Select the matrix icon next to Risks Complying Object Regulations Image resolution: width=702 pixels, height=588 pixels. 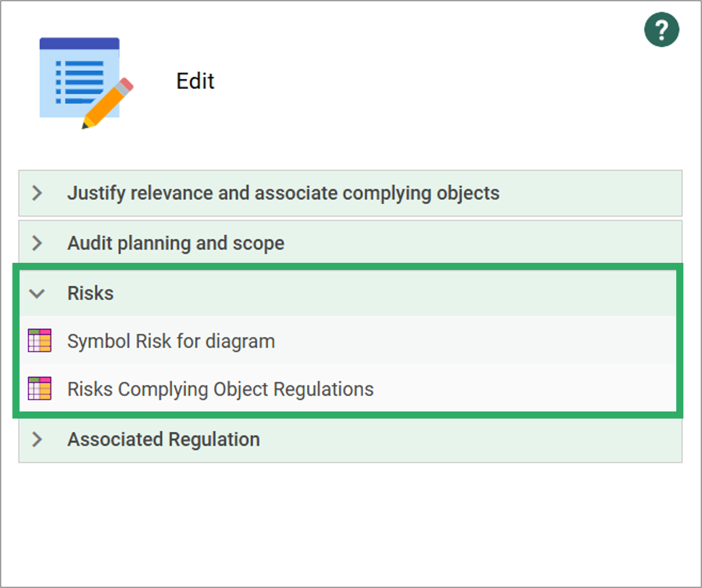40,389
